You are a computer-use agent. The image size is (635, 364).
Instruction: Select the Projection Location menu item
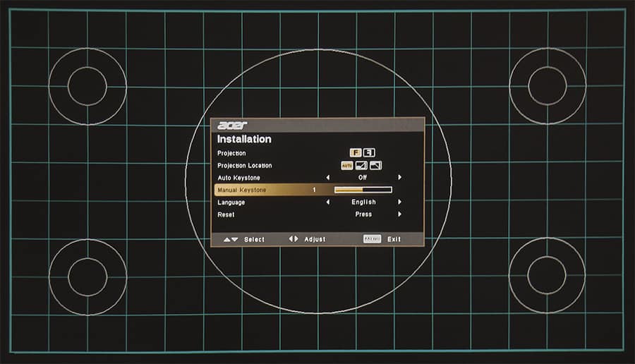pos(244,166)
